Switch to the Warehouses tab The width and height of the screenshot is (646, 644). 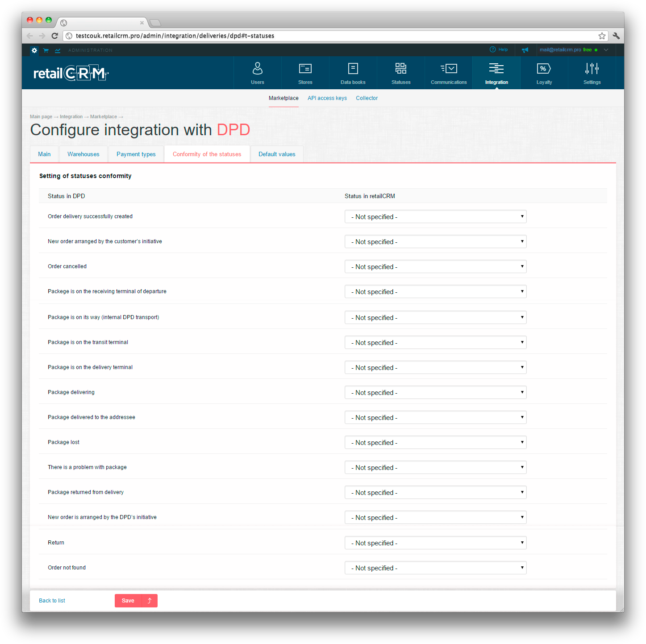(83, 154)
